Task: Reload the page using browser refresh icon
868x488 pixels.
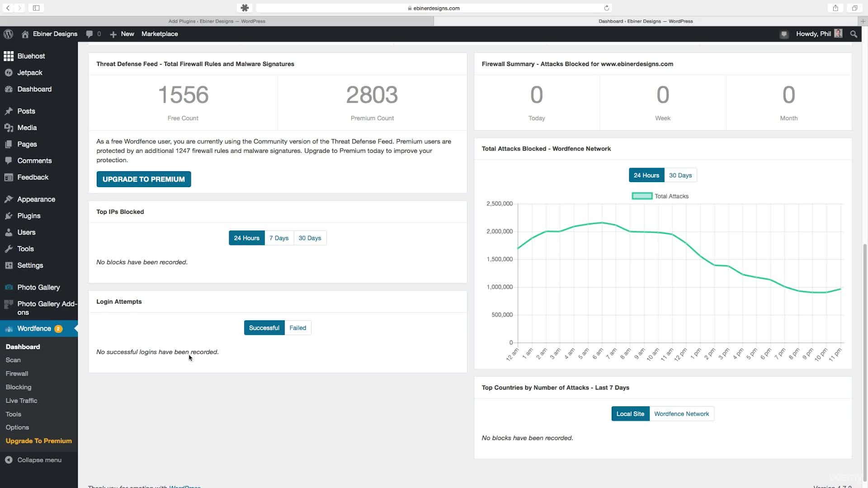Action: (607, 8)
